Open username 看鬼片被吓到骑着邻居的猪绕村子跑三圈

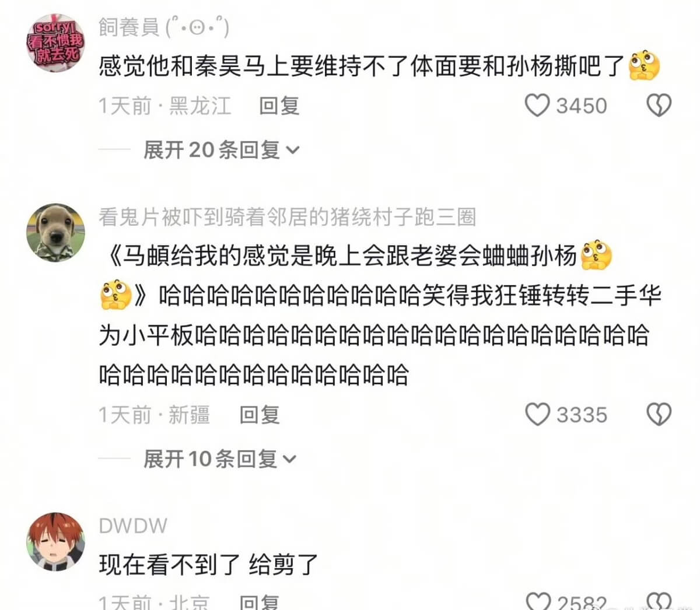(287, 217)
